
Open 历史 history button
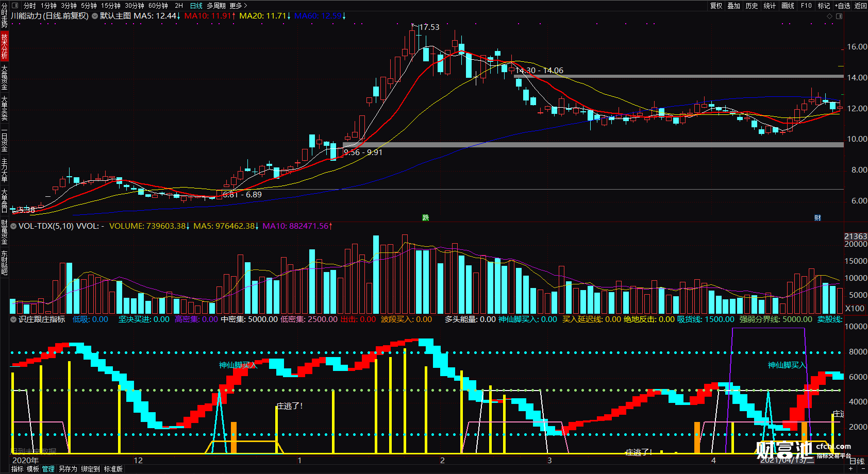coord(752,6)
